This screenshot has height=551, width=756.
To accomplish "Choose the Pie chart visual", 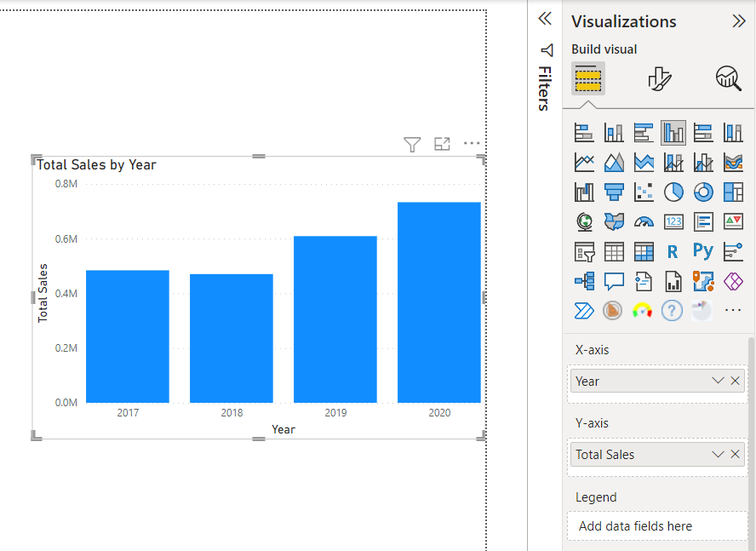I will point(673,192).
